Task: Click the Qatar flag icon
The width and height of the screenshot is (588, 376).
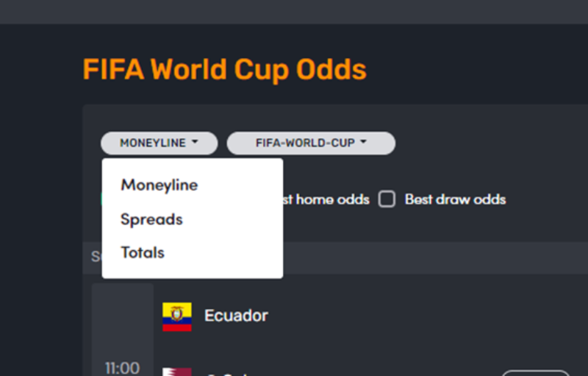Action: 177,372
